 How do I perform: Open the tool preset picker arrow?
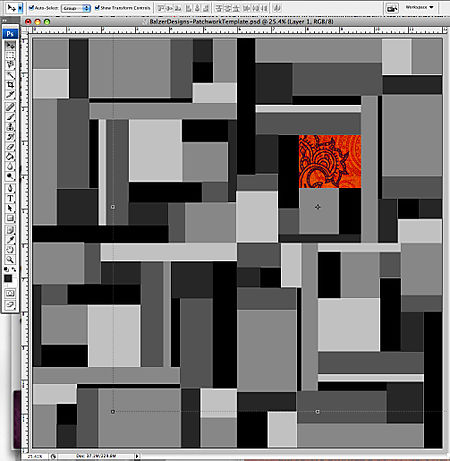tap(20, 8)
